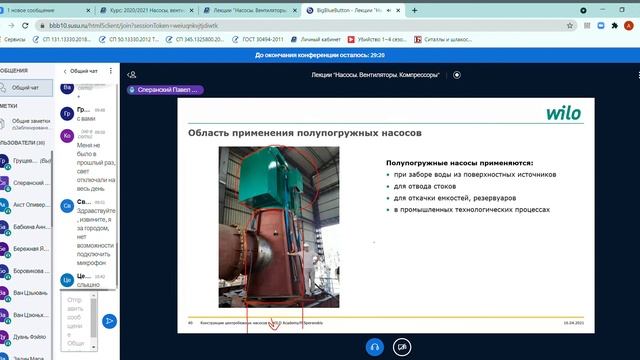Click the Св chat message avatar
This screenshot has width=640, height=360.
point(67,206)
